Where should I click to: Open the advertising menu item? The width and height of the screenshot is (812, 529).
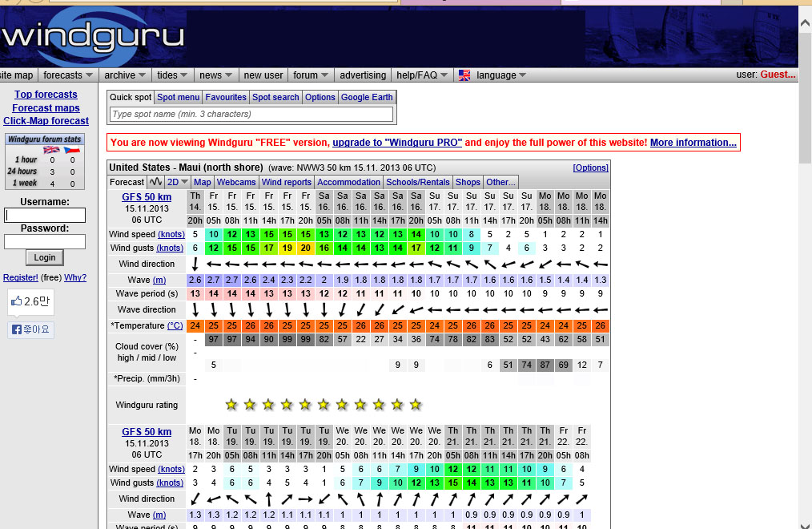[x=363, y=75]
